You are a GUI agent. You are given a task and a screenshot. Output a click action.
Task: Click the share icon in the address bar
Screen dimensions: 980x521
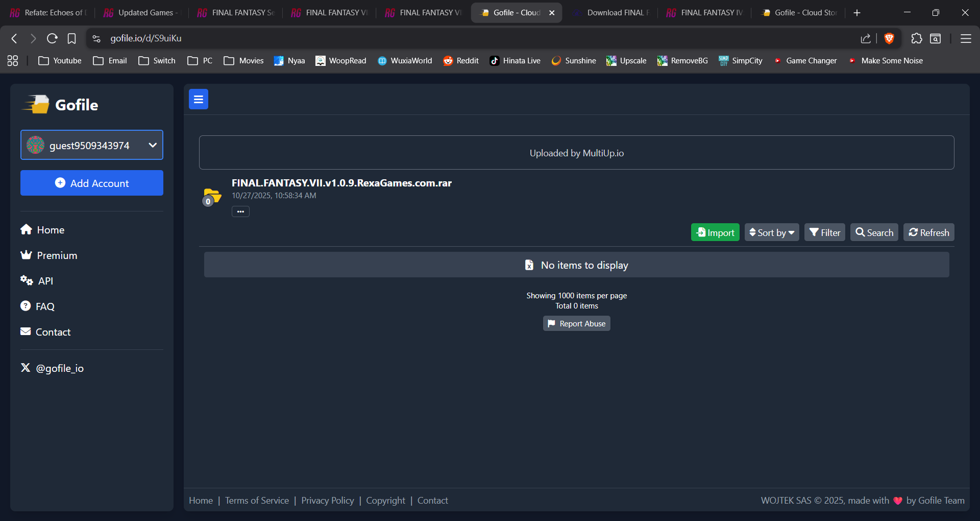click(866, 38)
